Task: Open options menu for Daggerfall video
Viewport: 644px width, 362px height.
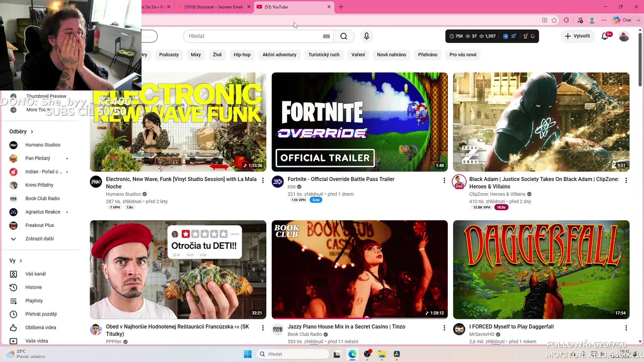Action: pos(626,328)
